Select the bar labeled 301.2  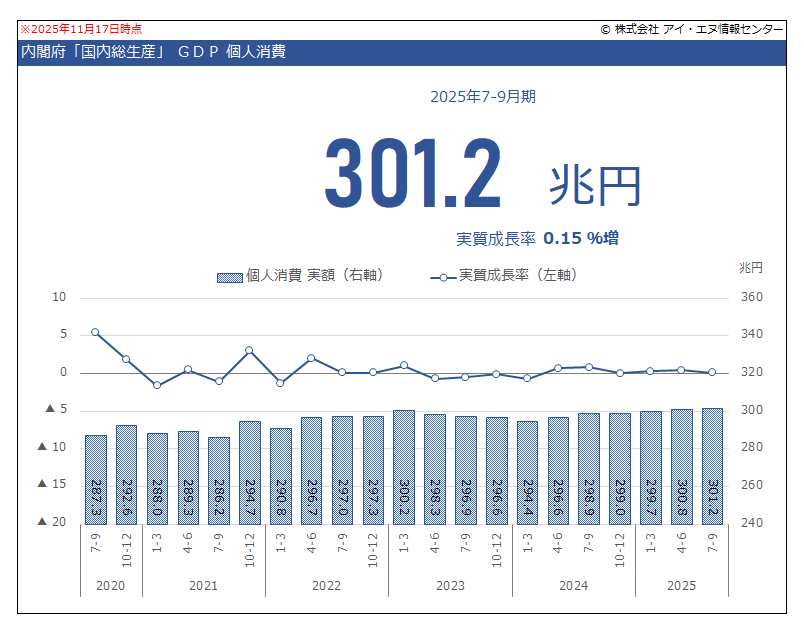point(712,465)
